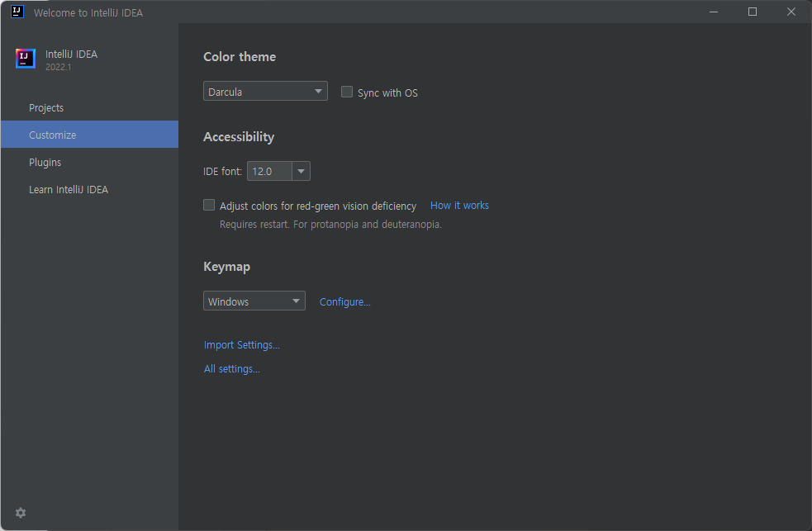Open the Projects section

pyautogui.click(x=89, y=107)
